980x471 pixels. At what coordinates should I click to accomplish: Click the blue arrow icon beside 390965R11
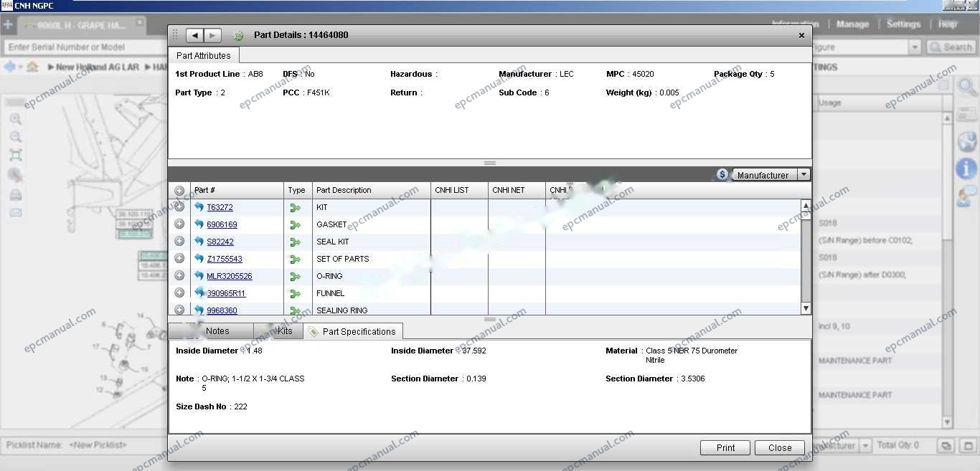coord(199,292)
